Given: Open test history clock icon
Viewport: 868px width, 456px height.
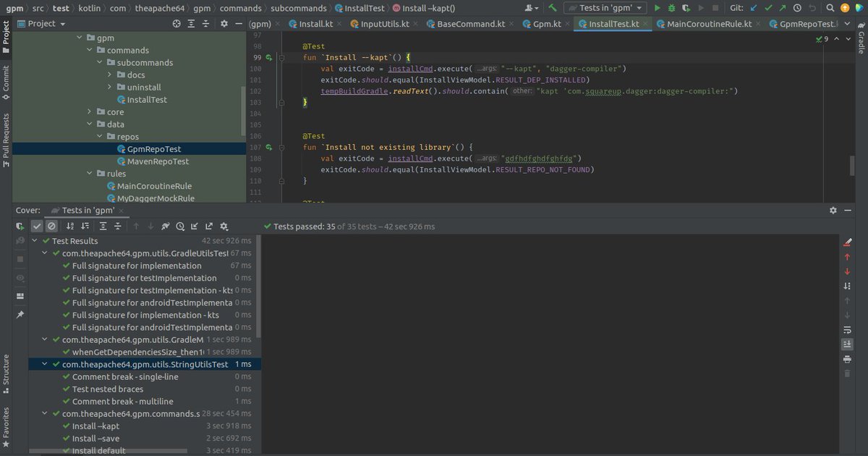Looking at the screenshot, I should (180, 227).
